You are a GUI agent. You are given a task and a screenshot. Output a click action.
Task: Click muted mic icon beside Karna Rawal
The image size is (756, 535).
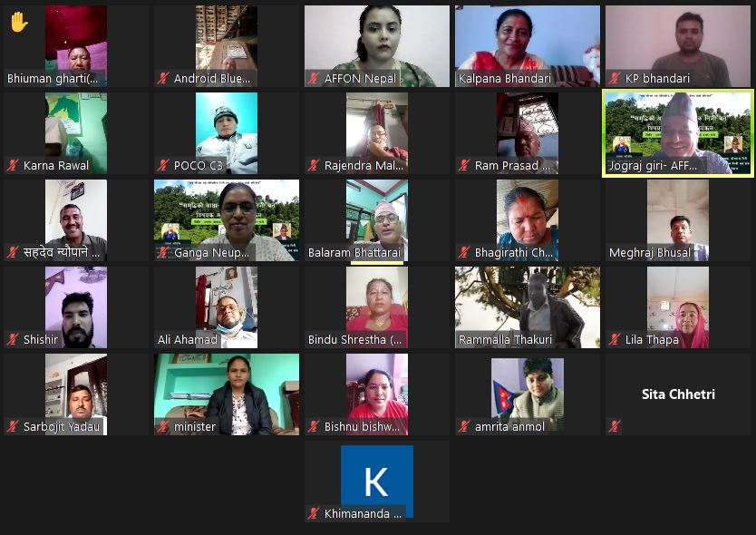pos(13,165)
